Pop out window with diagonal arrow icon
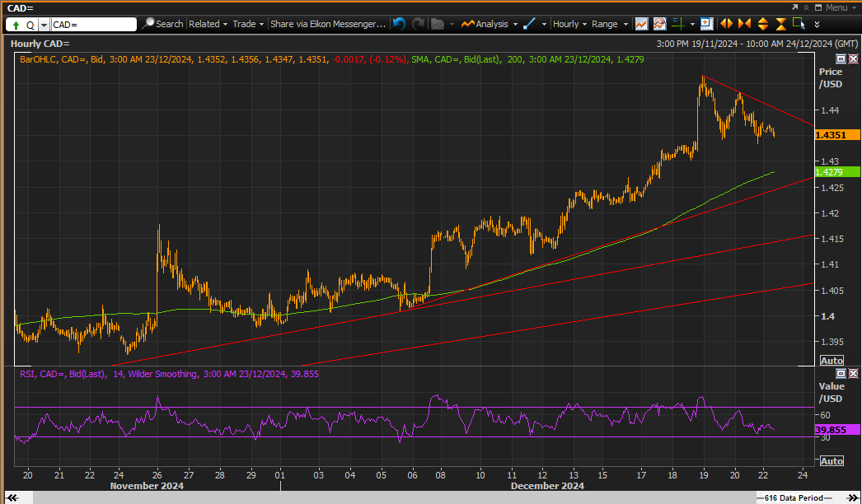Screen dimensions: 862x504 click(x=795, y=7)
